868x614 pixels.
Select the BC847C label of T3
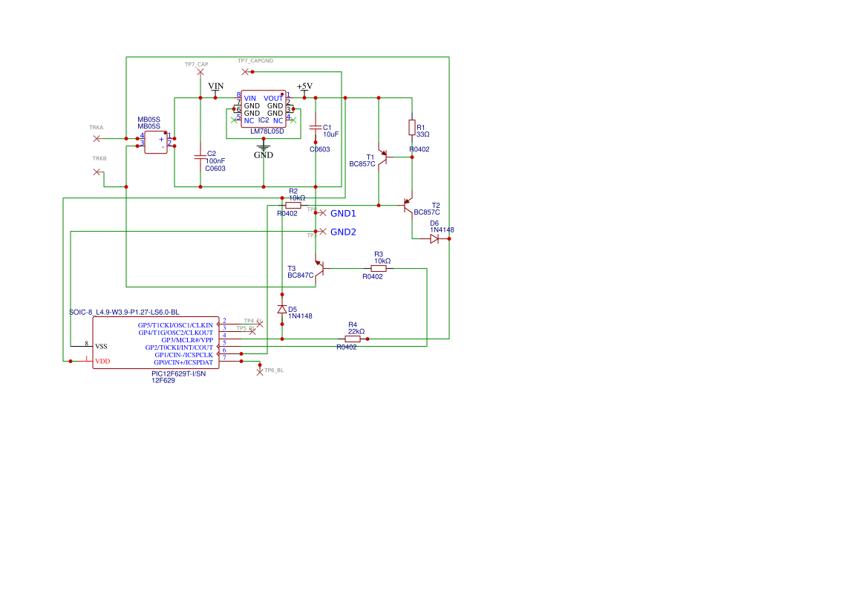point(300,275)
